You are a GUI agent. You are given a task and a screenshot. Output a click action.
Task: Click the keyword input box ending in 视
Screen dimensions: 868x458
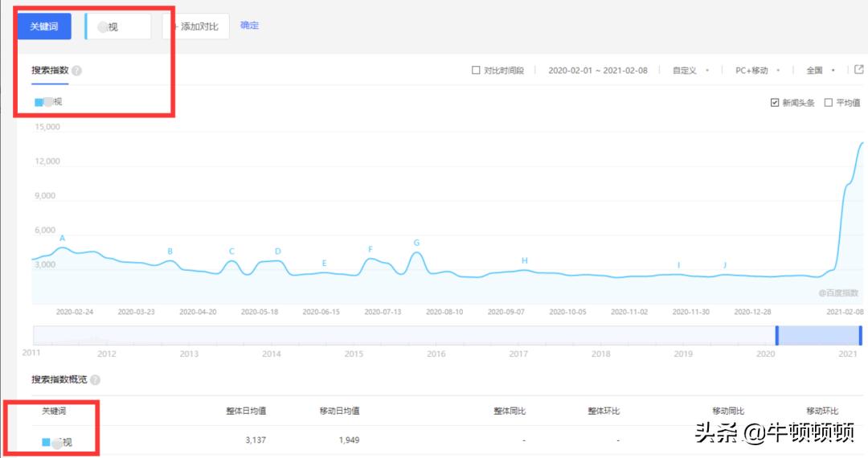118,27
